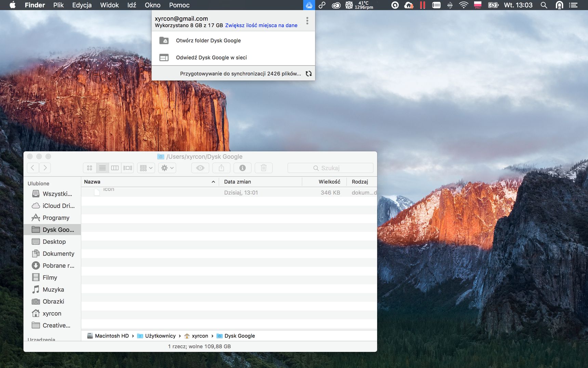
Task: Open iCloud Drive in the sidebar
Action: [x=52, y=206]
